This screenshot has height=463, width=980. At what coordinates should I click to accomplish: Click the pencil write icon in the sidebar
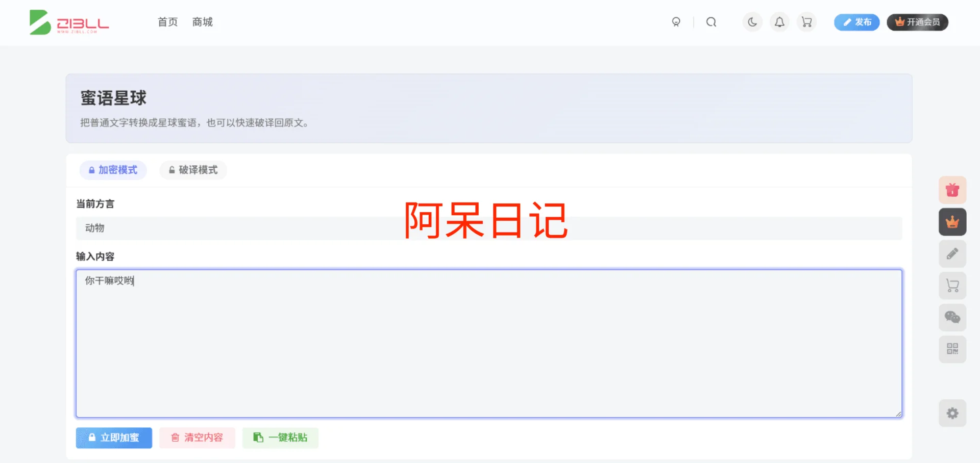pos(952,253)
